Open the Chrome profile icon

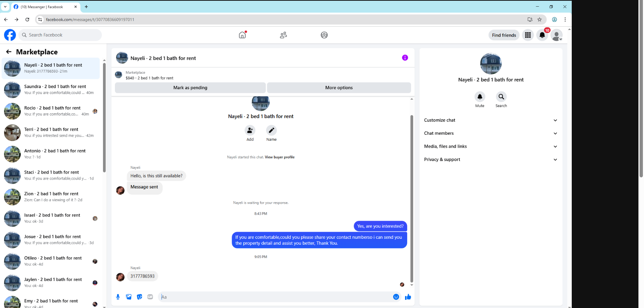coord(554,20)
